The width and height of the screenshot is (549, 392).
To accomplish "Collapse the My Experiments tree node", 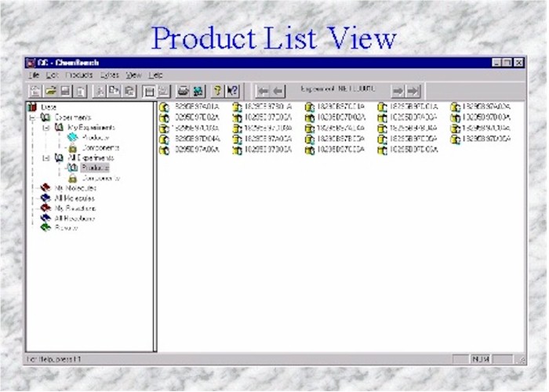I will 46,127.
